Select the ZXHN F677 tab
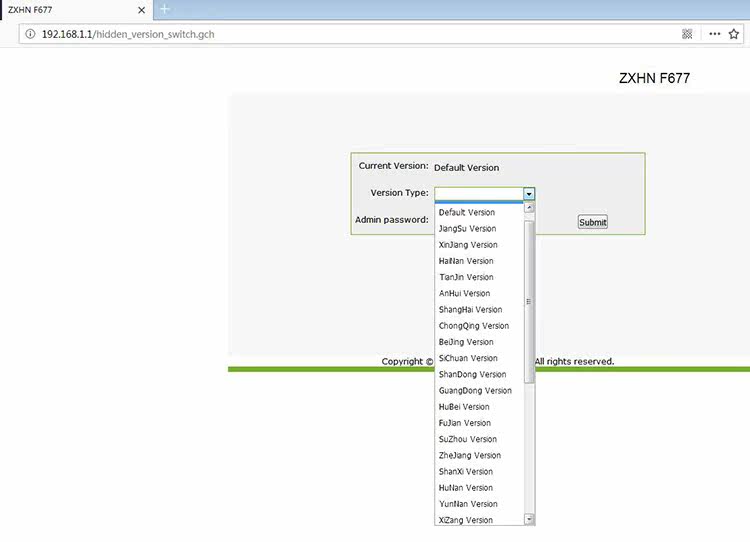The height and width of the screenshot is (542, 750). pos(77,10)
